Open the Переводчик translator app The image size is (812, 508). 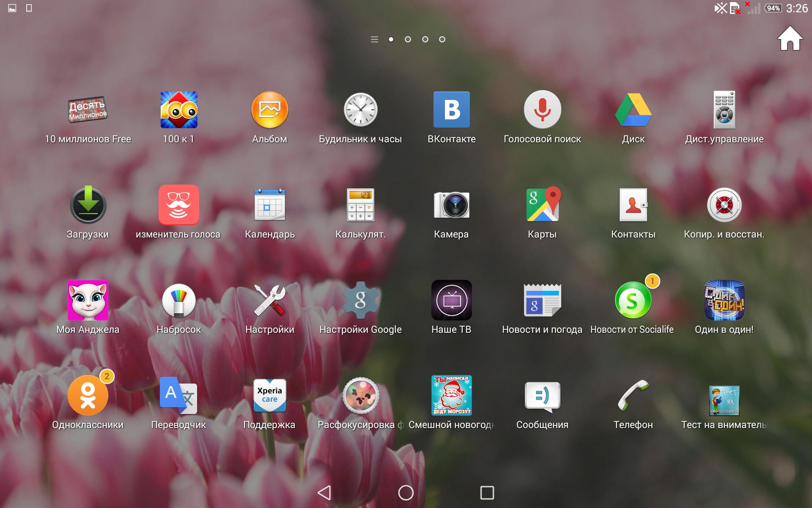(x=179, y=395)
